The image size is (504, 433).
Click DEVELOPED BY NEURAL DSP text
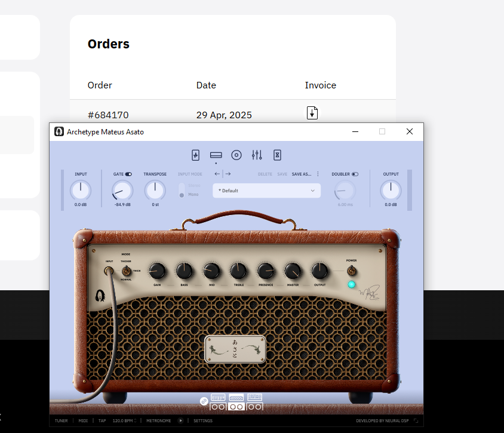click(382, 421)
